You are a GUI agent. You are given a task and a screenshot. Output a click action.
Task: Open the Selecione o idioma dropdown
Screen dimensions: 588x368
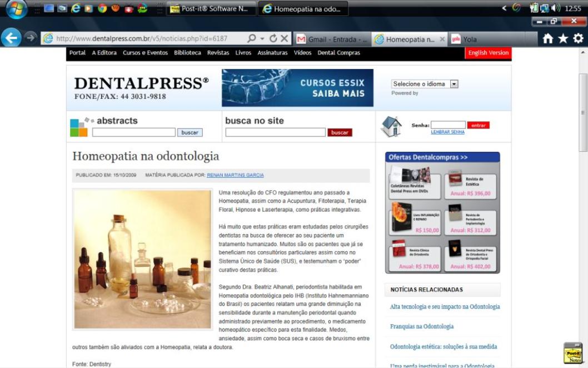tap(425, 84)
